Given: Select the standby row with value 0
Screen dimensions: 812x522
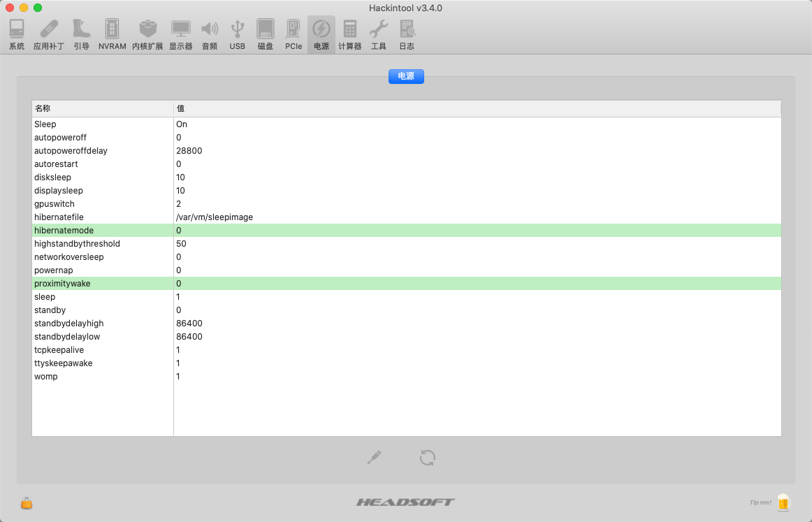Looking at the screenshot, I should (407, 310).
